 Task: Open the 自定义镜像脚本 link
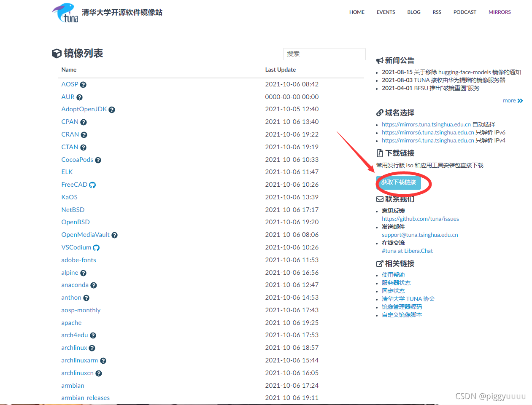point(402,315)
